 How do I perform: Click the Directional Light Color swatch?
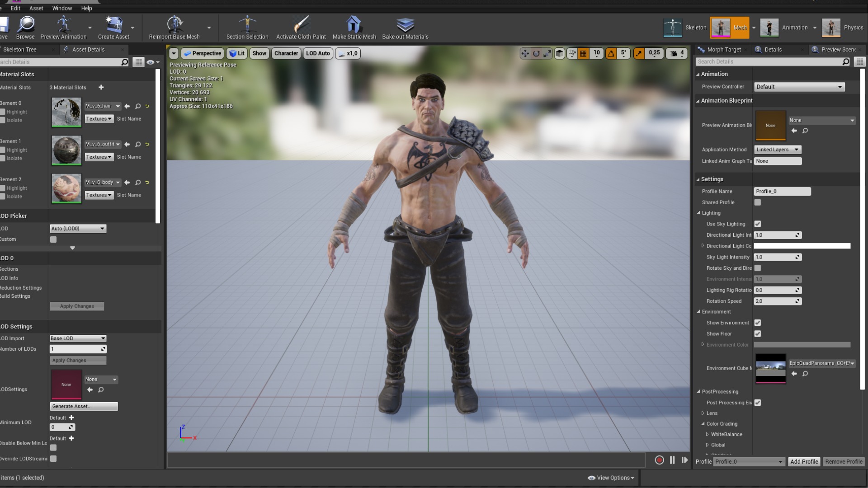click(802, 246)
